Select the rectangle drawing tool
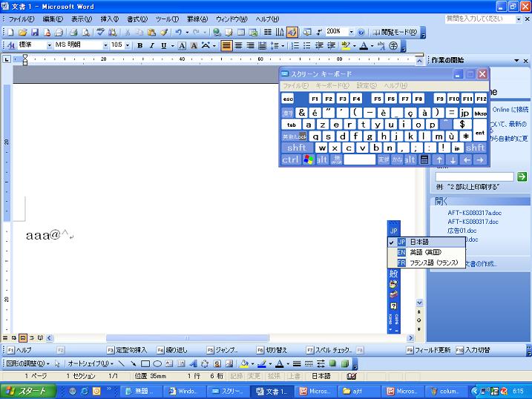Screen dimensions: 532x399 pos(145,363)
